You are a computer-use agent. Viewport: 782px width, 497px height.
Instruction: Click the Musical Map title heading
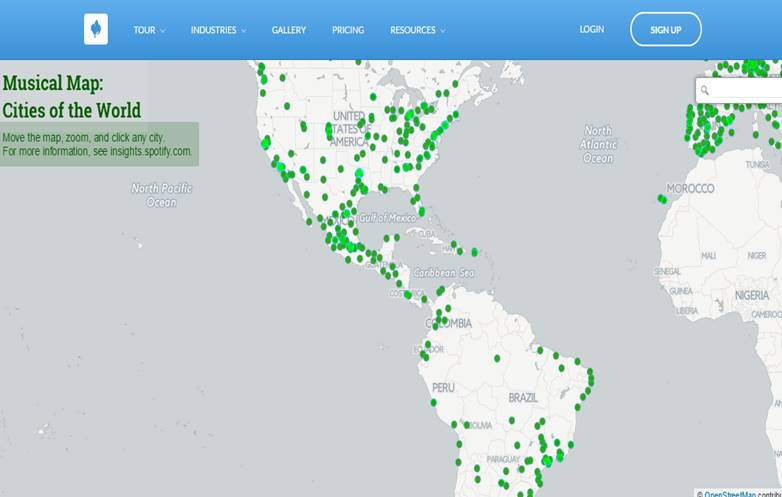click(x=72, y=96)
